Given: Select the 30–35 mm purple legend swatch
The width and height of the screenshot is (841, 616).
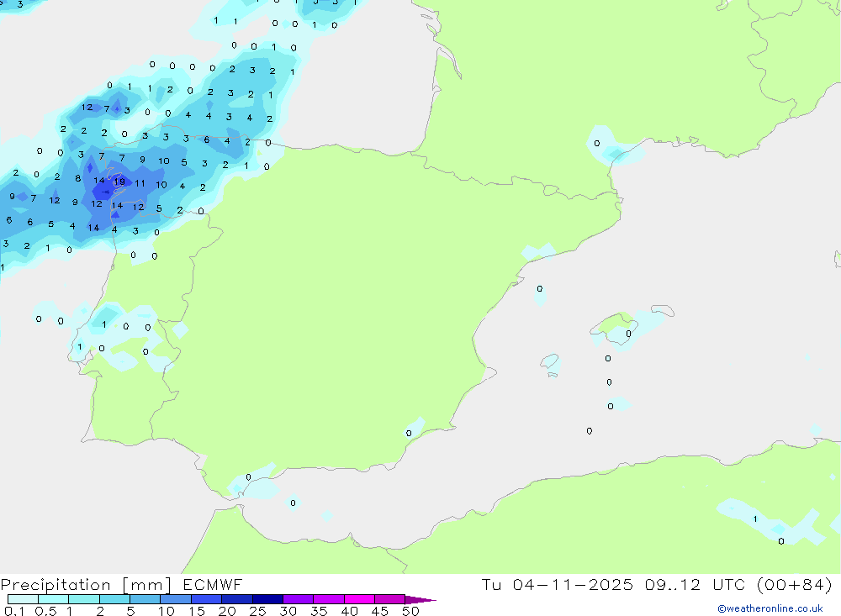Looking at the screenshot, I should pos(298,599).
